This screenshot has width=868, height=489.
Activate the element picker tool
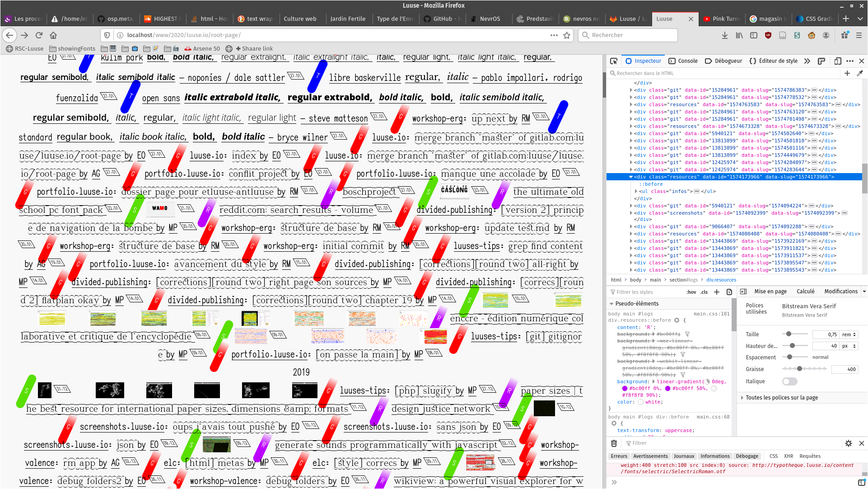click(613, 61)
